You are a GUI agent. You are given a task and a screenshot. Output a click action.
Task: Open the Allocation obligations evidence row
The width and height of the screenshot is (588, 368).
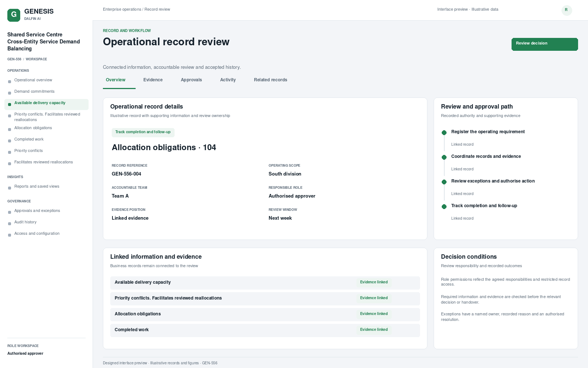click(x=265, y=314)
